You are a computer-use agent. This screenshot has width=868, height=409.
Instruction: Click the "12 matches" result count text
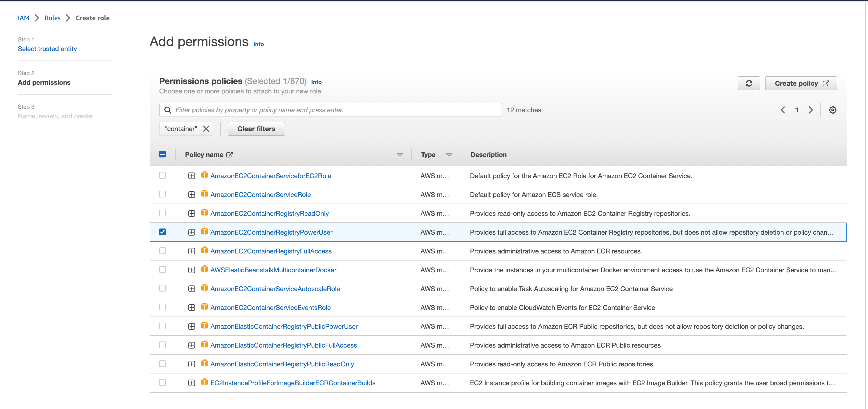coord(524,110)
